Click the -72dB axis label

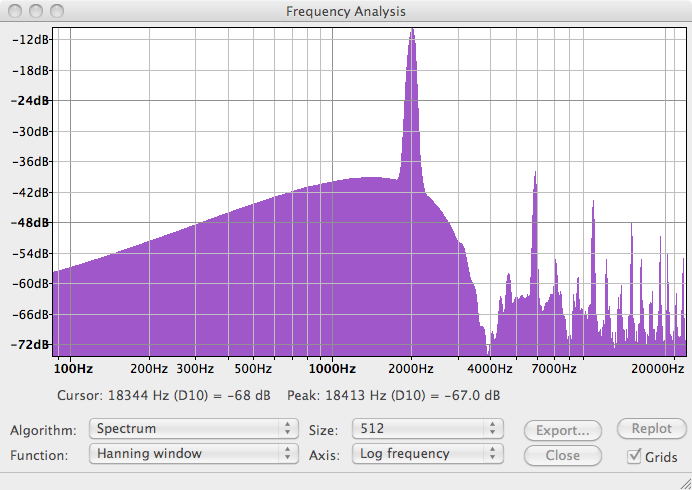(30, 344)
